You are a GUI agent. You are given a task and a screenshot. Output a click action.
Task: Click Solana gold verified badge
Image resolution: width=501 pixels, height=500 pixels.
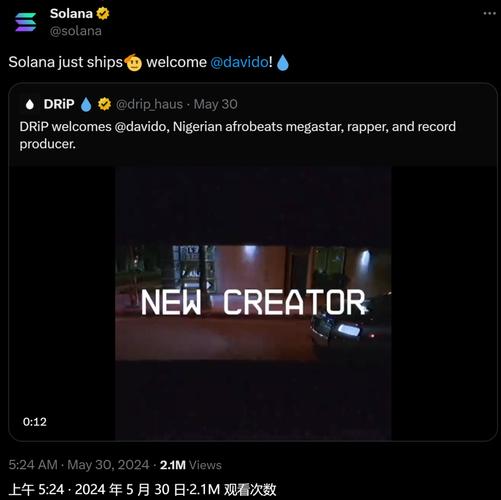point(103,14)
